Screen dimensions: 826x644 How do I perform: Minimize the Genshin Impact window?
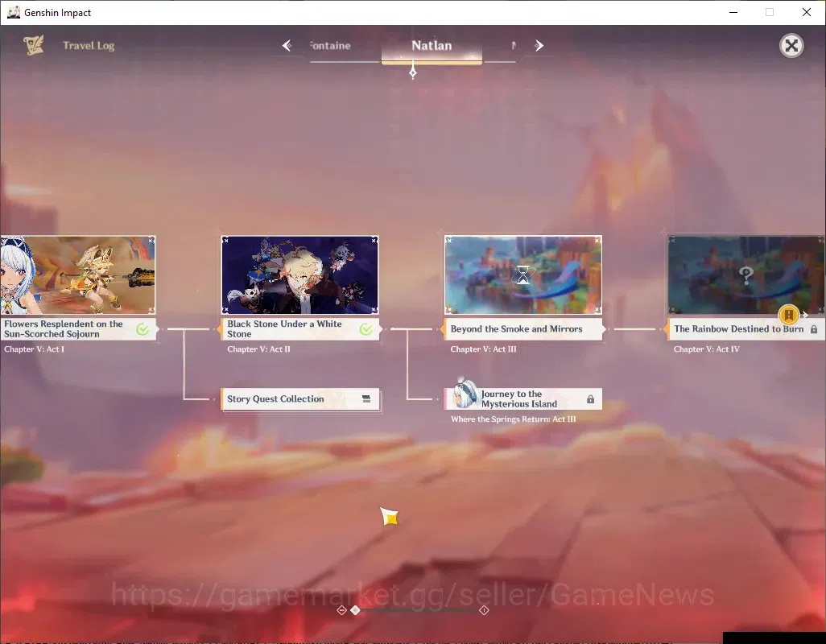(733, 12)
